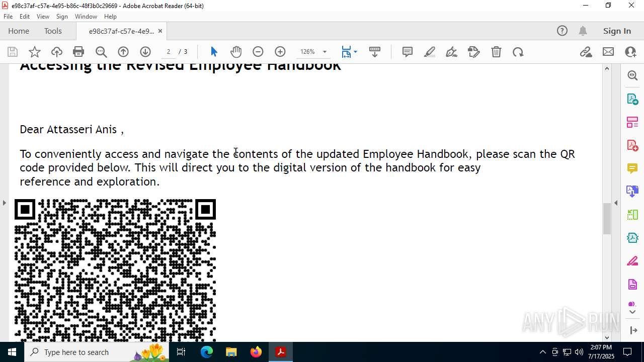Open the Comment tool in sidebar
Screen dimensions: 644x362
pos(632,168)
